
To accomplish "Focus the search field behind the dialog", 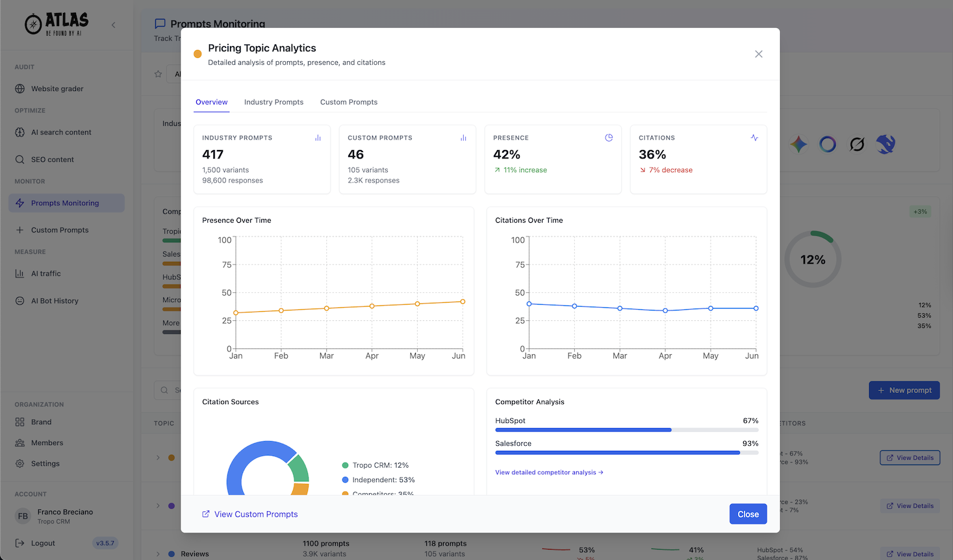I will [x=168, y=390].
